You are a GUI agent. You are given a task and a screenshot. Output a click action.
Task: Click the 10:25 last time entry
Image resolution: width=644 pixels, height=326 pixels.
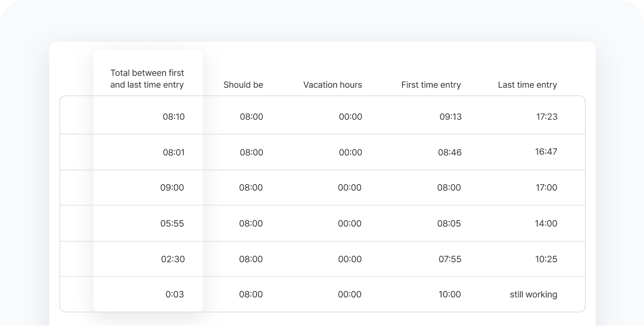[546, 259]
